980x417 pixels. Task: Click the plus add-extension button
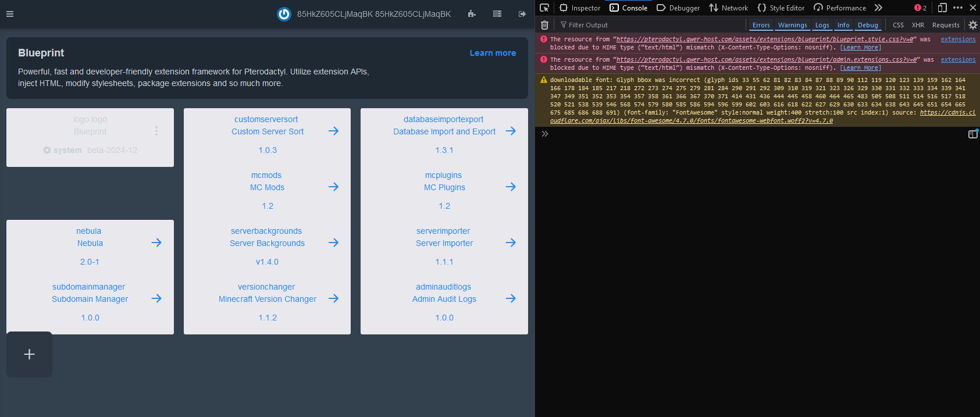pyautogui.click(x=29, y=354)
